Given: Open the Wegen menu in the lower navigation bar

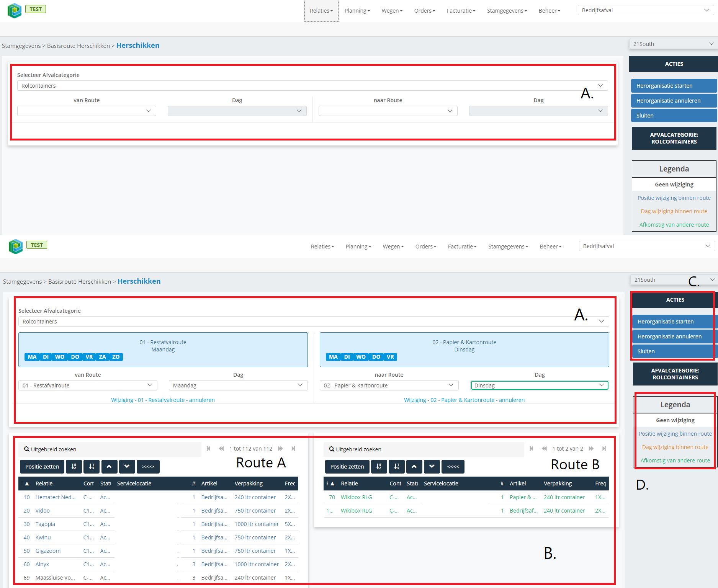Looking at the screenshot, I should pyautogui.click(x=393, y=247).
